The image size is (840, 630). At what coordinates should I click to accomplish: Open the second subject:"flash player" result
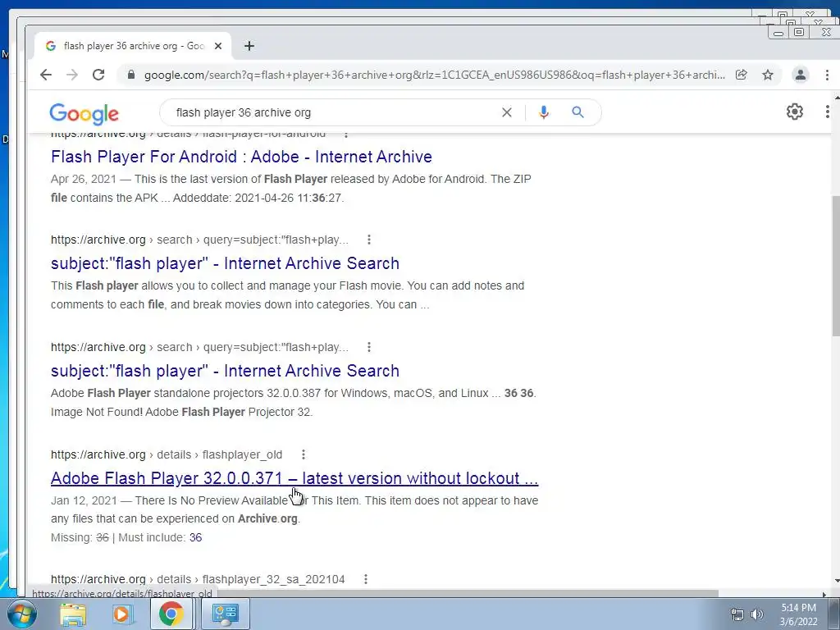point(225,371)
